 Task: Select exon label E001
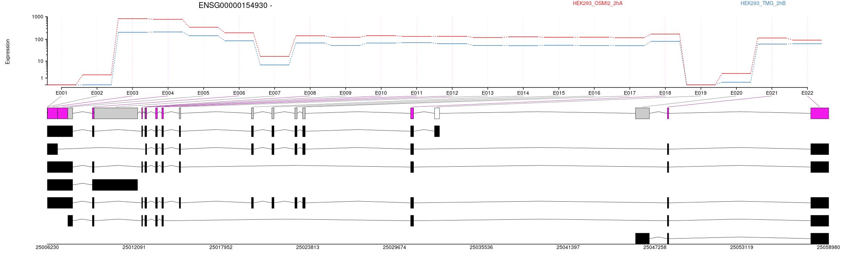61,93
